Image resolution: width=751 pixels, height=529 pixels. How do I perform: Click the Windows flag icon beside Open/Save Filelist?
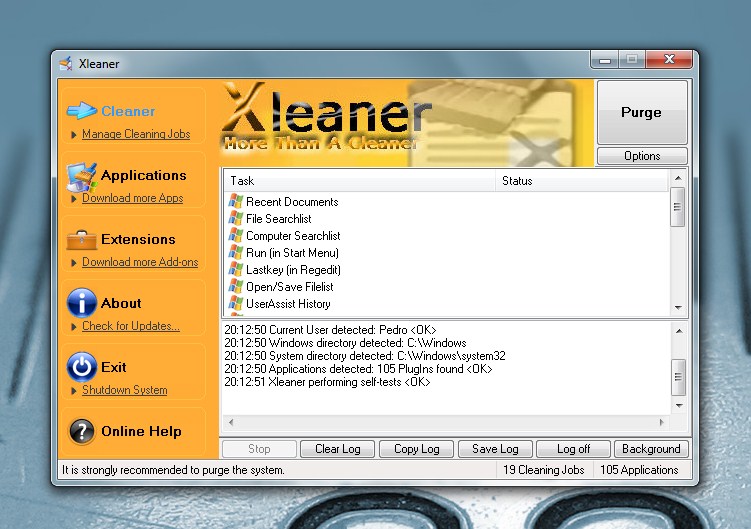236,287
